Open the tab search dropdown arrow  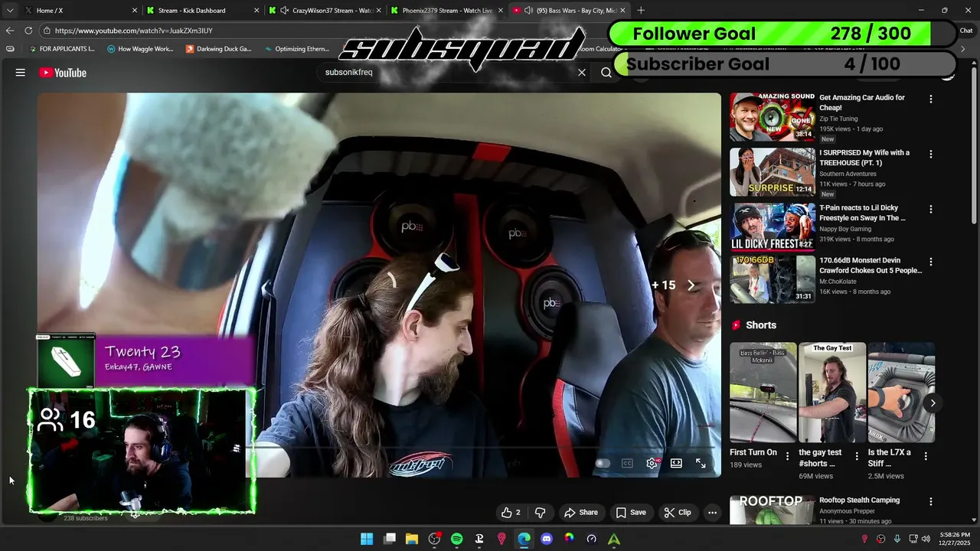9,11
